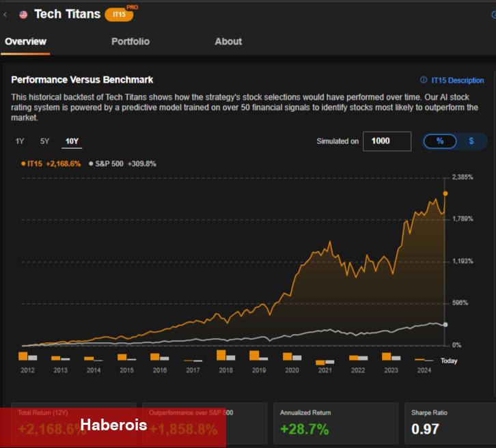Switch to the Overview tab

tap(25, 42)
